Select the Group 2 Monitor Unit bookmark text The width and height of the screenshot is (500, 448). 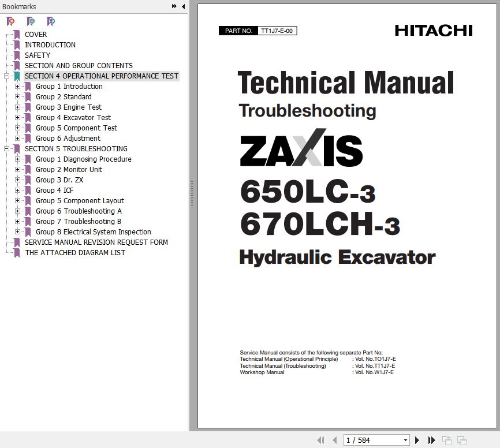coord(69,169)
